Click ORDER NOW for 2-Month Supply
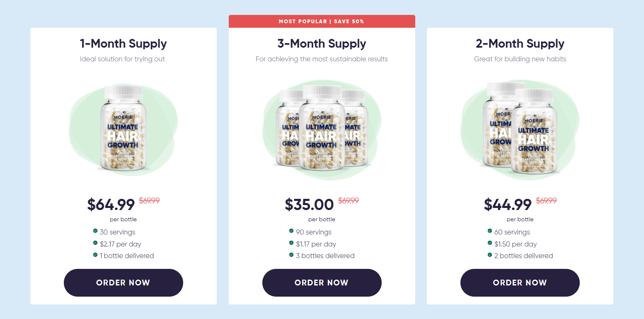This screenshot has width=644, height=319. point(520,283)
